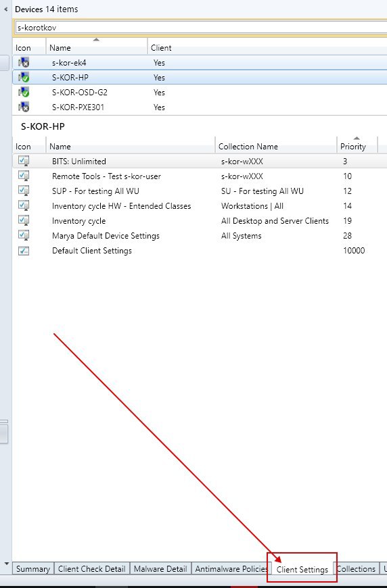Collapse the navigation pane with the left arrow
This screenshot has width=387, height=588.
5,9
